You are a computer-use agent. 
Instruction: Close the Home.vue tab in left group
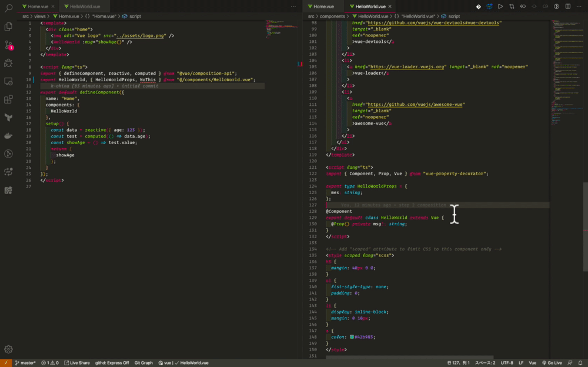point(53,6)
